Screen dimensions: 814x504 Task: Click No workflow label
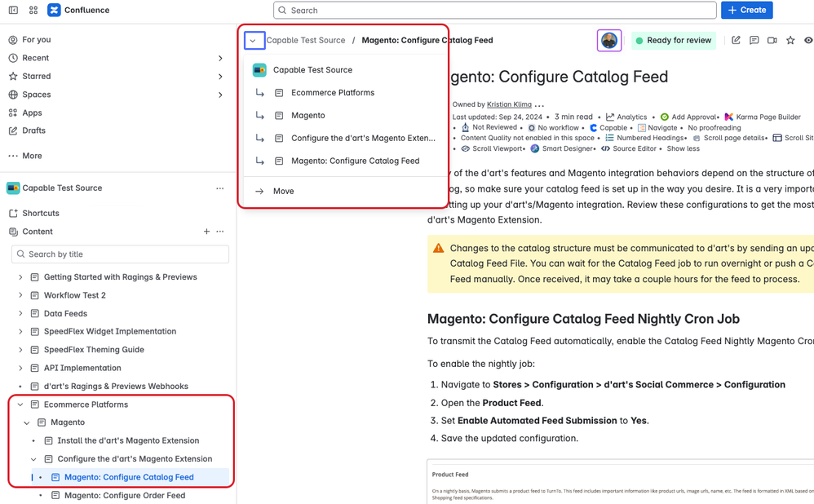click(x=553, y=127)
